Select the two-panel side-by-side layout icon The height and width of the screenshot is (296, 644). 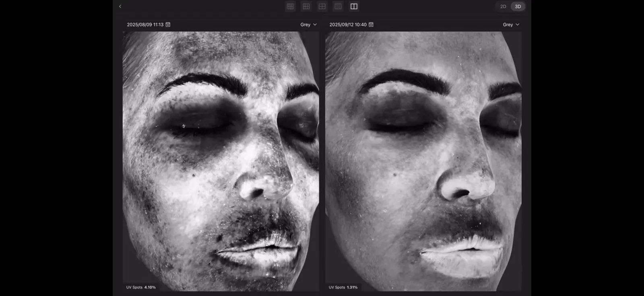coord(354,6)
